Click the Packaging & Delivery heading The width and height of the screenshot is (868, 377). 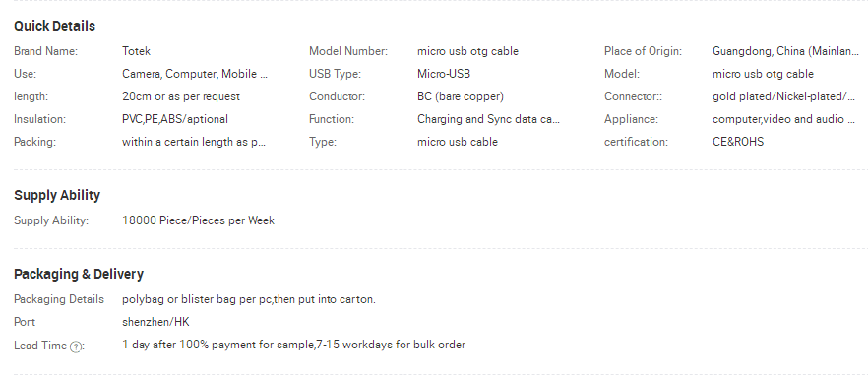[x=79, y=274]
